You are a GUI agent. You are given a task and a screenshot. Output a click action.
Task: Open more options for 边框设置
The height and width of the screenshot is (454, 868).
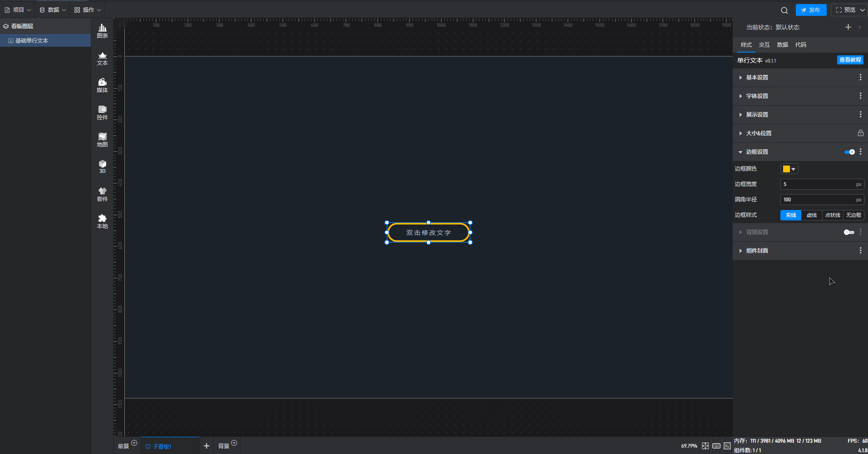pyautogui.click(x=860, y=152)
